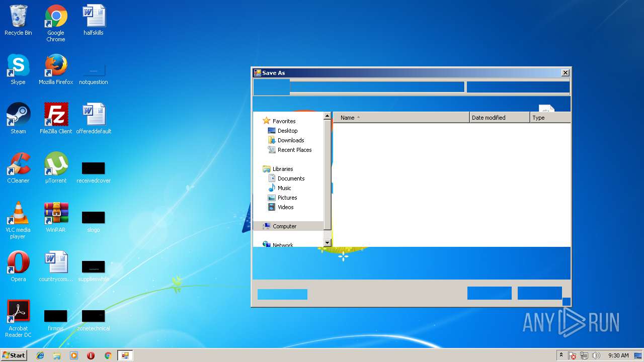This screenshot has height=362, width=644.
Task: Select the WinRAR desktop shortcut
Action: (56, 217)
